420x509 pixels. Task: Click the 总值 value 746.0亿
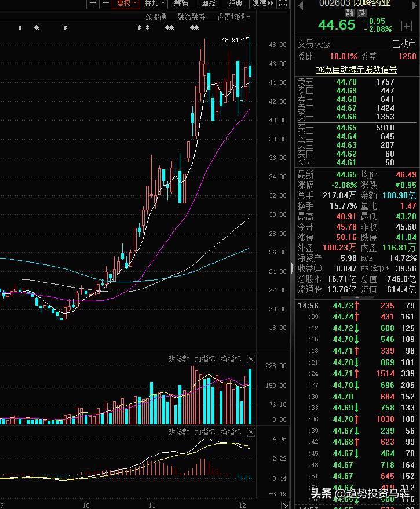[401, 279]
